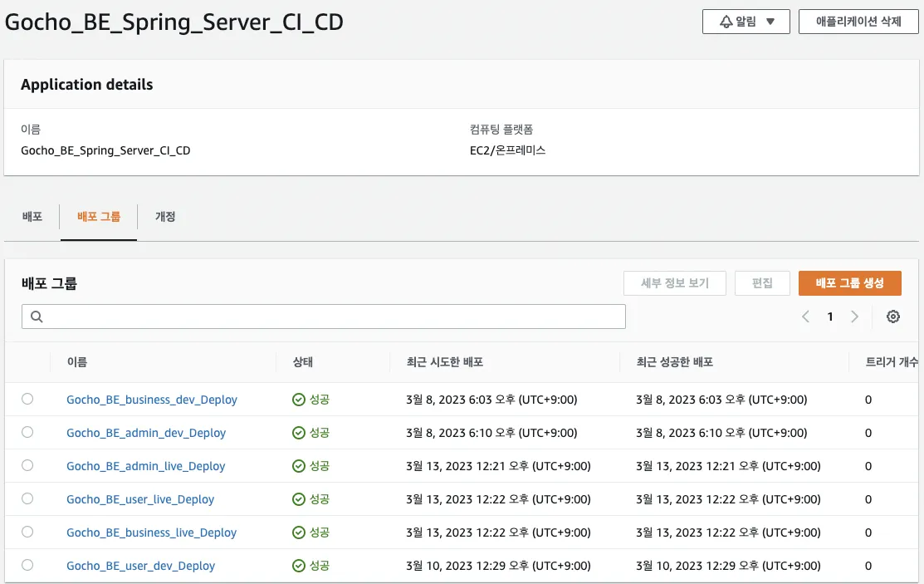
Task: Open the Gocho_BE_business_live_Deploy link
Action: (x=151, y=532)
